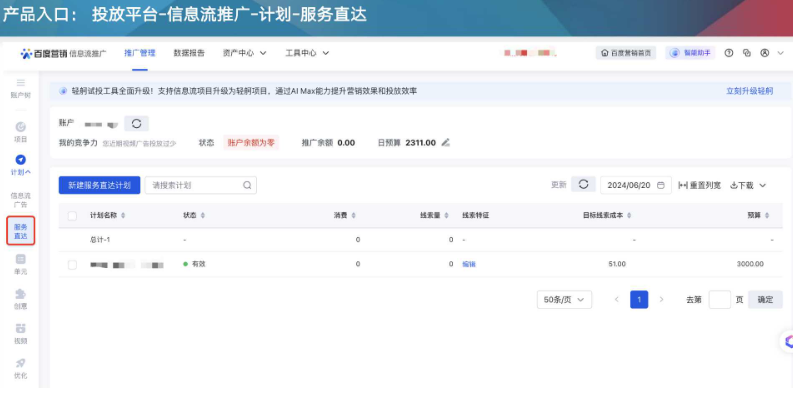The width and height of the screenshot is (793, 394).
Task: Open 信息流广告 in sidebar
Action: (x=21, y=200)
